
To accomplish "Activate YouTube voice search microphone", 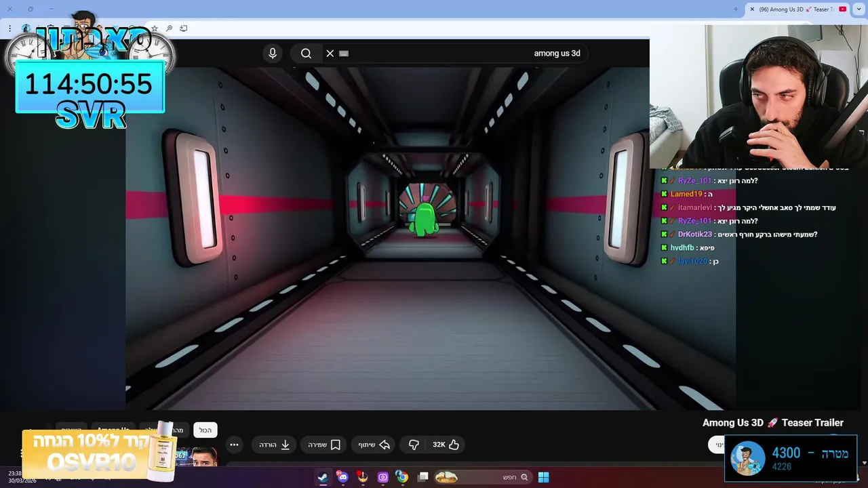I will point(273,54).
